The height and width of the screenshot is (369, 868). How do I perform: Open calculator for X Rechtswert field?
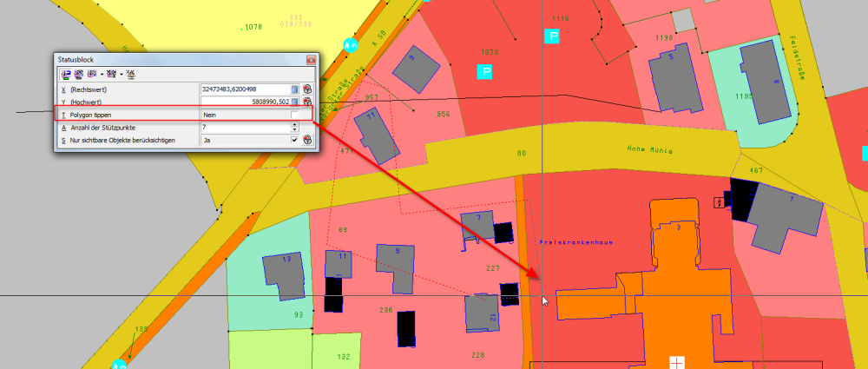(295, 89)
